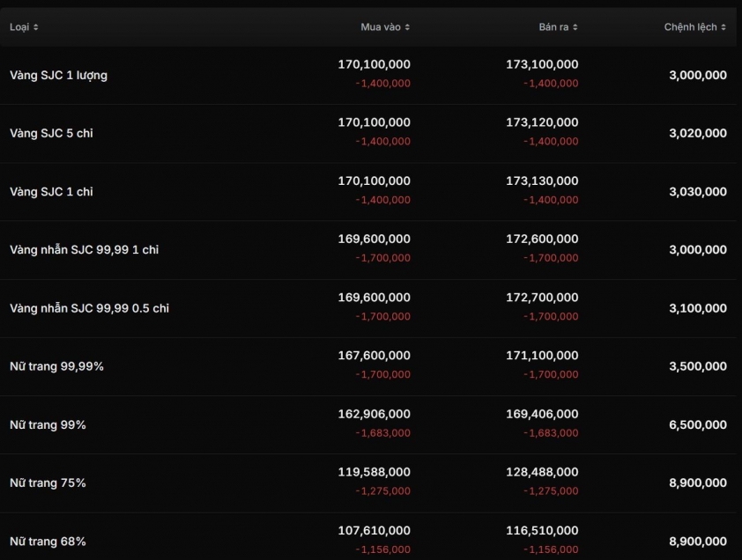Click the Nữ trang 99% row label

pyautogui.click(x=48, y=425)
